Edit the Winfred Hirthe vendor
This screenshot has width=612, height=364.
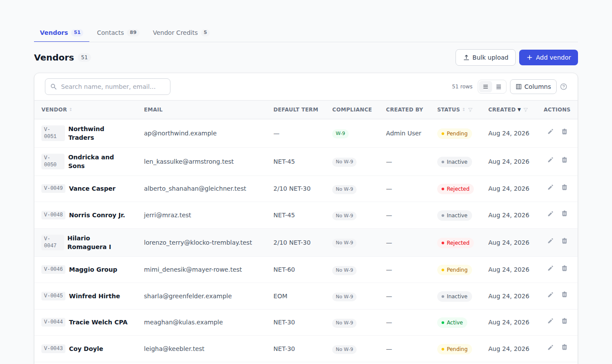pos(551,294)
